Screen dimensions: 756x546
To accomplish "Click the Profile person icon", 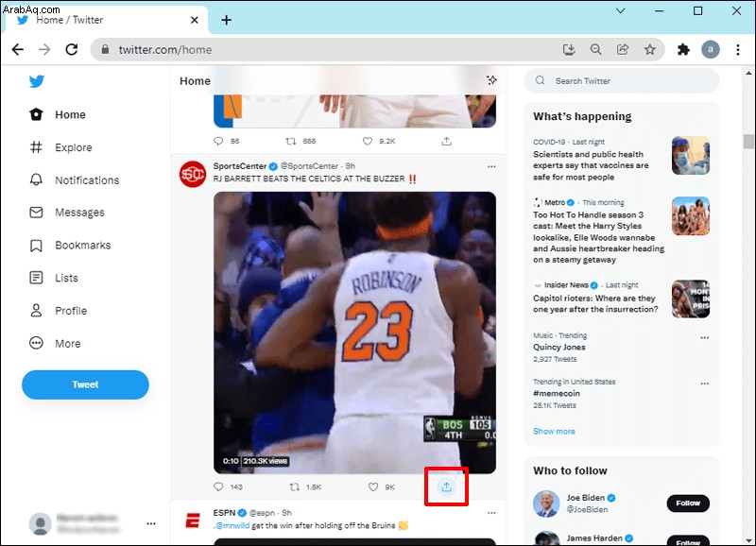I will tap(36, 311).
